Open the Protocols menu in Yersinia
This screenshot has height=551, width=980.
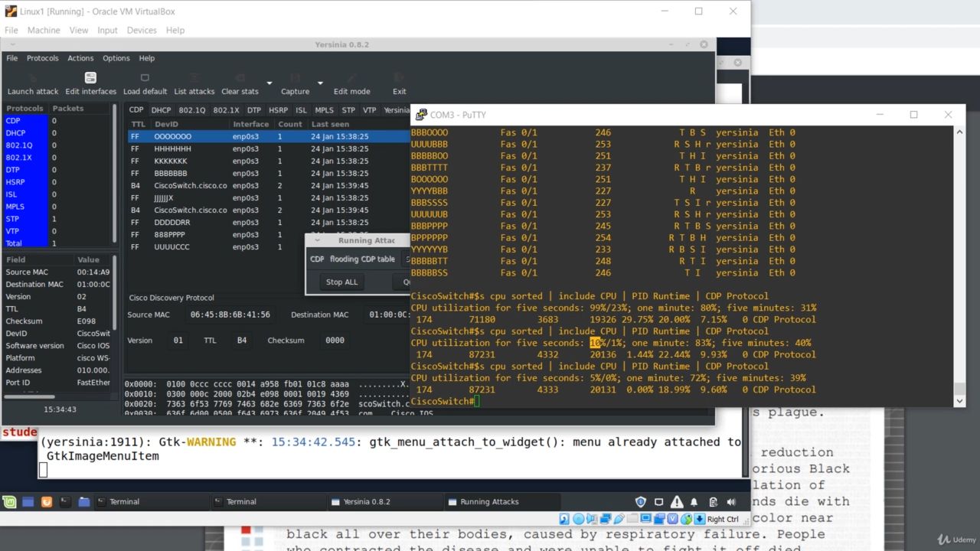click(x=42, y=58)
